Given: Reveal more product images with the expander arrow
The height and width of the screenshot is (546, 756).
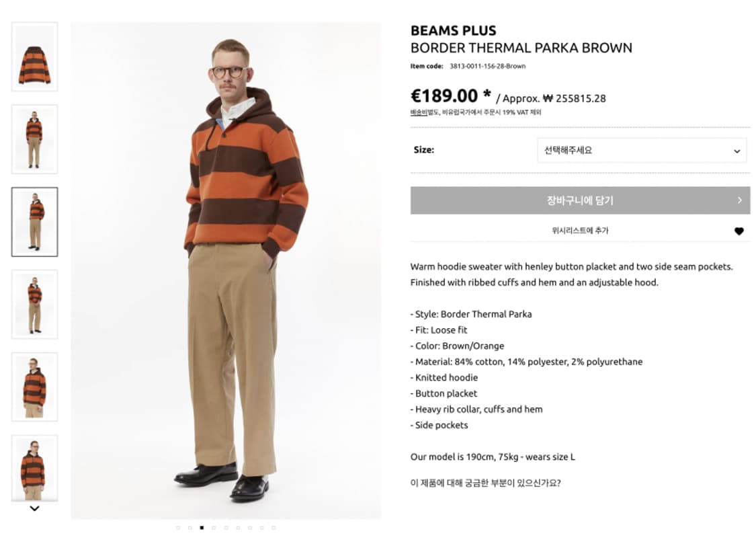Looking at the screenshot, I should pos(34,508).
